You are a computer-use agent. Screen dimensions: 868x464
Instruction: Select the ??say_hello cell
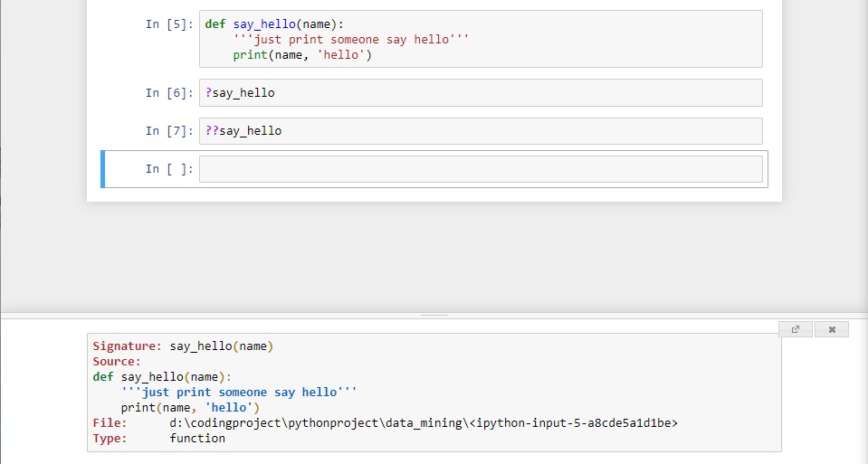[481, 131]
